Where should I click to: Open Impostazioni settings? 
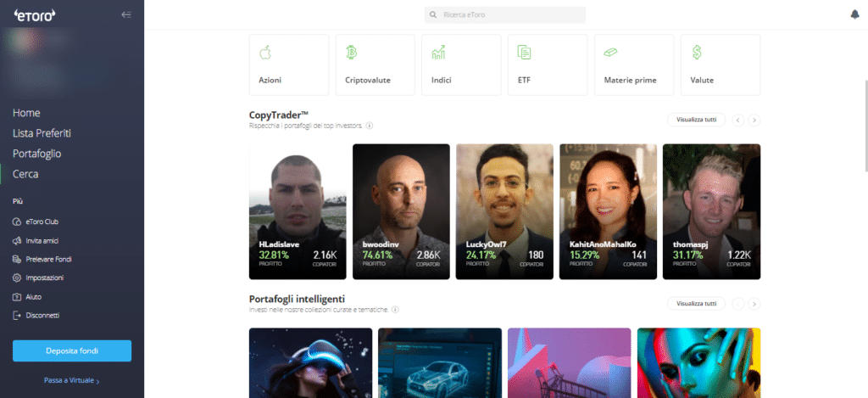[x=45, y=277]
